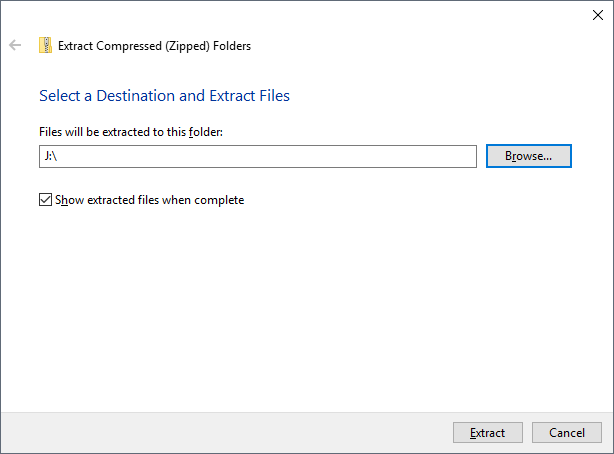
Task: Click the "Select a Destination and Extract Files" heading
Action: click(164, 96)
